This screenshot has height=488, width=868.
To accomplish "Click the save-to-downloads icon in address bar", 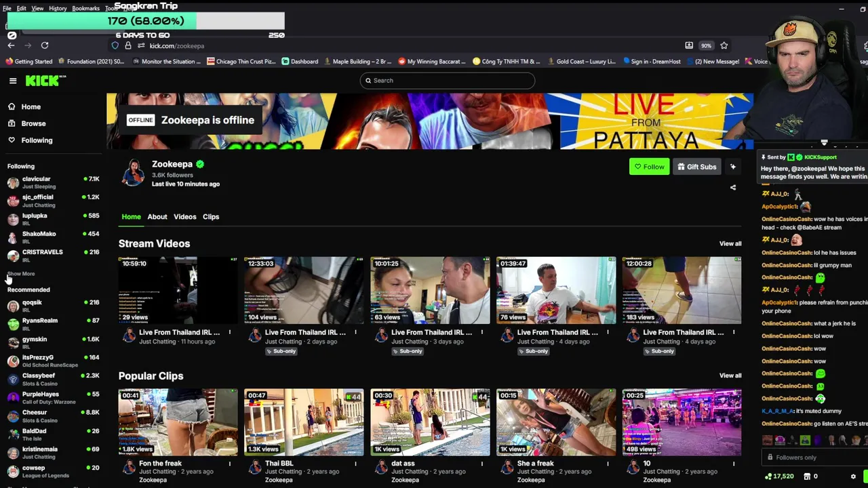I will (689, 45).
